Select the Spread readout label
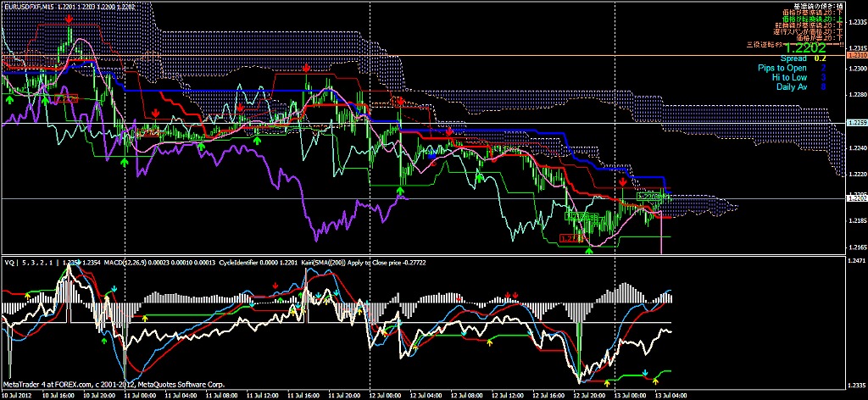 click(x=793, y=58)
